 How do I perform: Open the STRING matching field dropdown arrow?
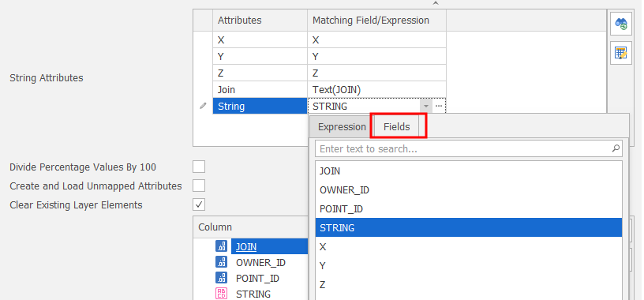[426, 106]
